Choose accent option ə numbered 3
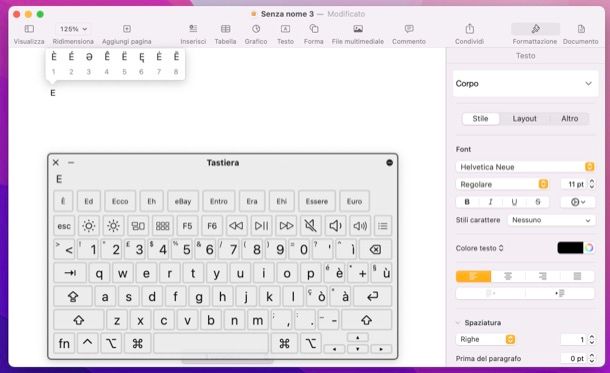The image size is (610, 373). (x=89, y=57)
